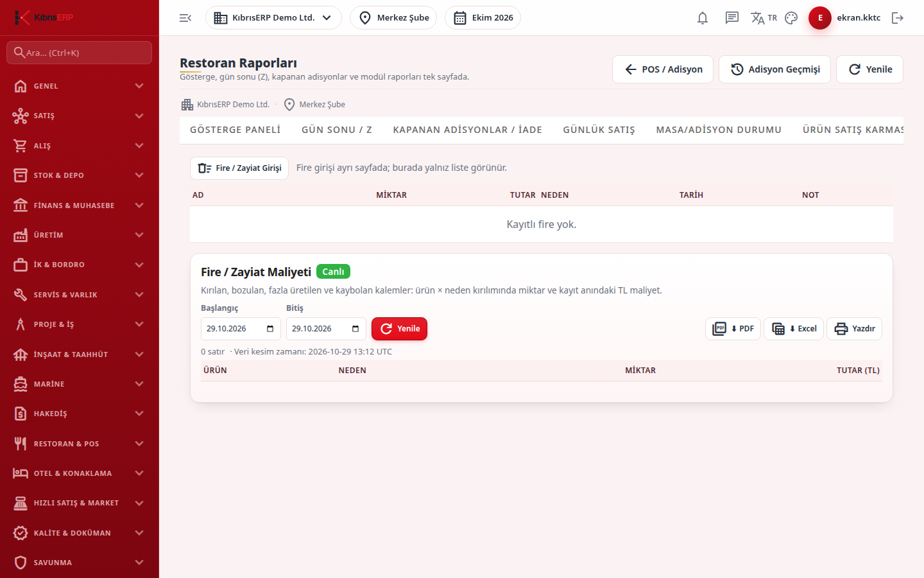Click the Stok & Depo archive icon

click(x=21, y=175)
